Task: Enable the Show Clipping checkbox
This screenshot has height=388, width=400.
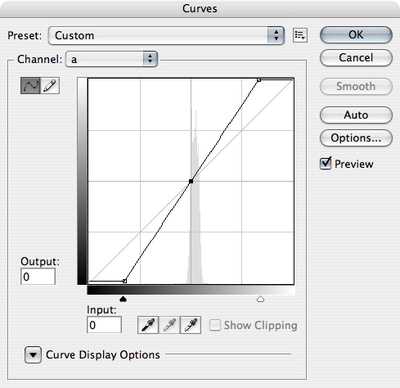Action: click(215, 325)
